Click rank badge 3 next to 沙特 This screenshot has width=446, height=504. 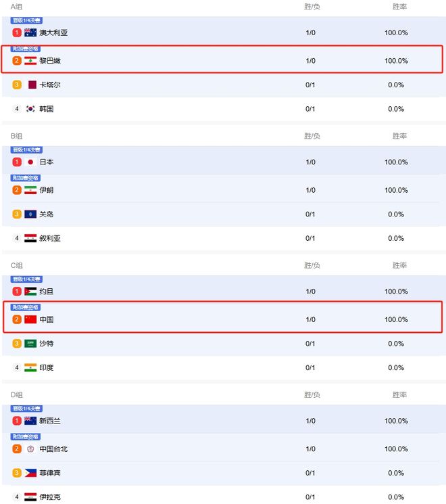[x=17, y=344]
